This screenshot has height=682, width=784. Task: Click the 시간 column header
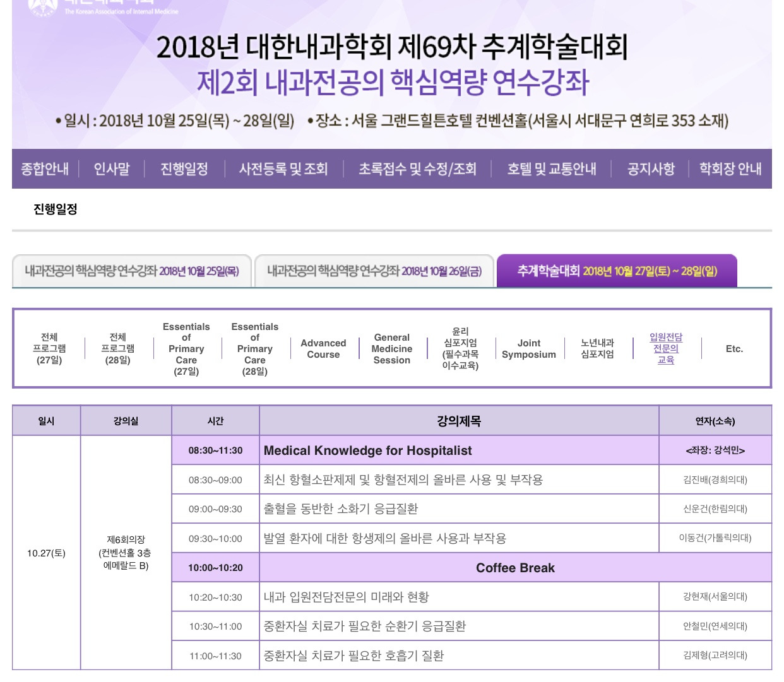coord(215,421)
